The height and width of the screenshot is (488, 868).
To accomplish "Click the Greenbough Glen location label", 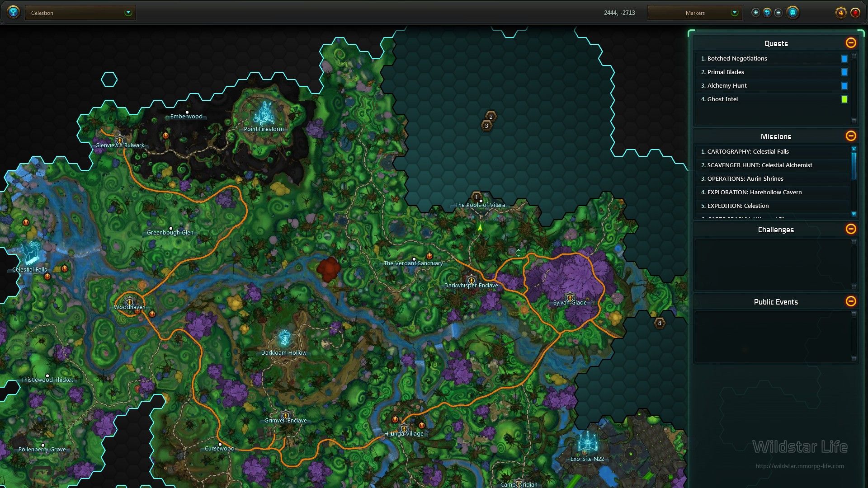I will click(x=170, y=233).
